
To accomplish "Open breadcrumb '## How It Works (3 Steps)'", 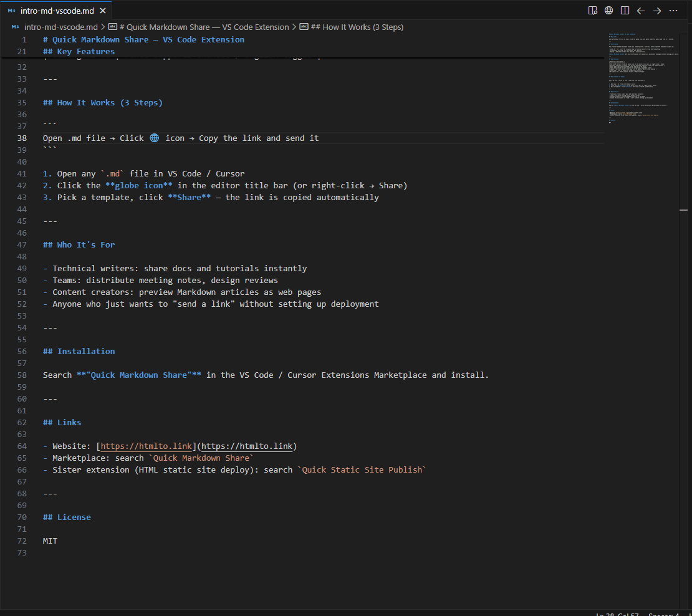I will (357, 27).
